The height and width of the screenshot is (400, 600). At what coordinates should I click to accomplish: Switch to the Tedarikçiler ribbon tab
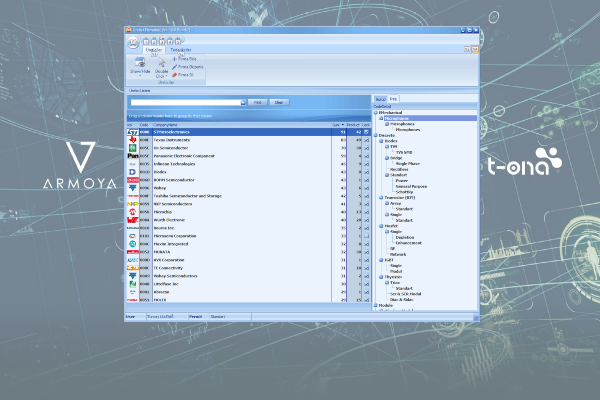click(181, 50)
